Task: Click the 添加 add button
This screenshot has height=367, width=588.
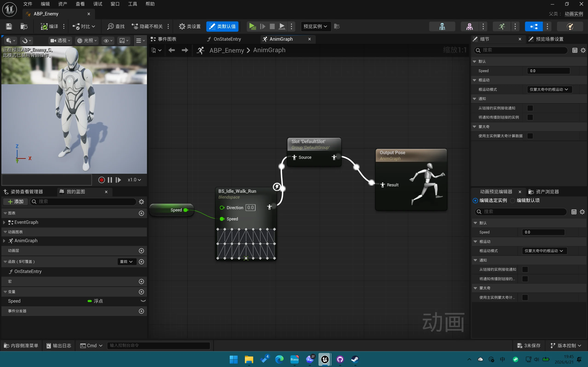Action: click(16, 202)
